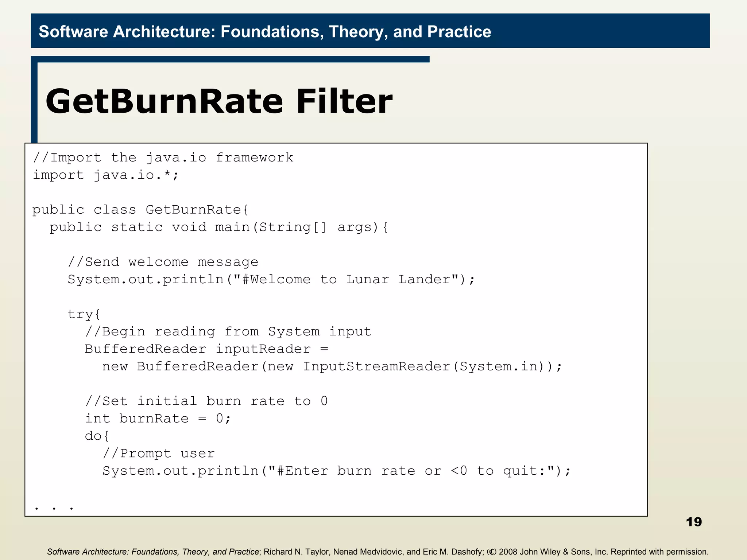747x560 pixels.
Task: Click the slide number 19
Action: click(x=694, y=522)
